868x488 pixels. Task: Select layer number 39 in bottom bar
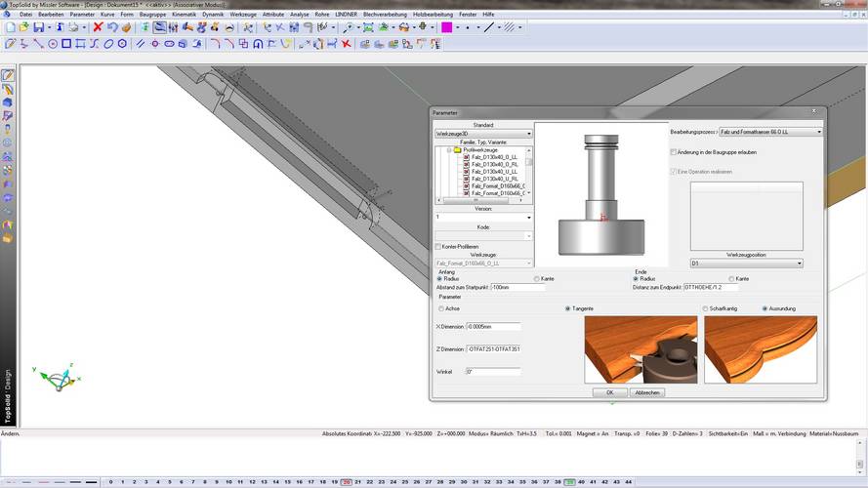[569, 482]
